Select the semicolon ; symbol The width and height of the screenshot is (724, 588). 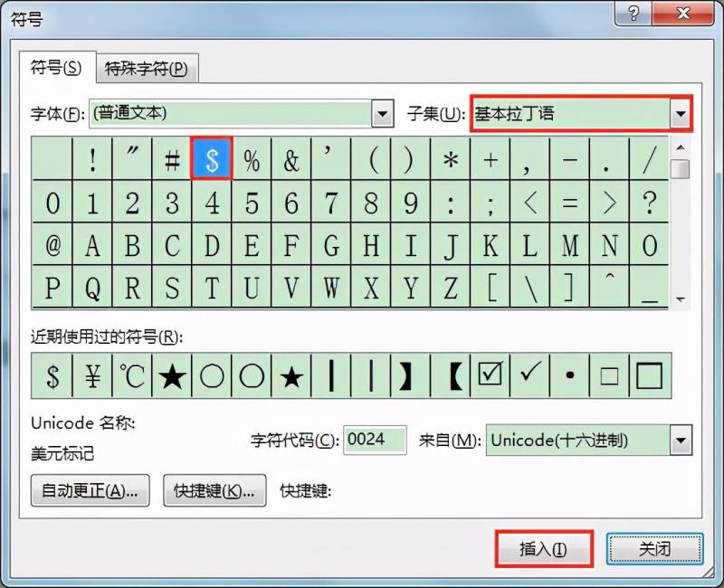coord(491,202)
